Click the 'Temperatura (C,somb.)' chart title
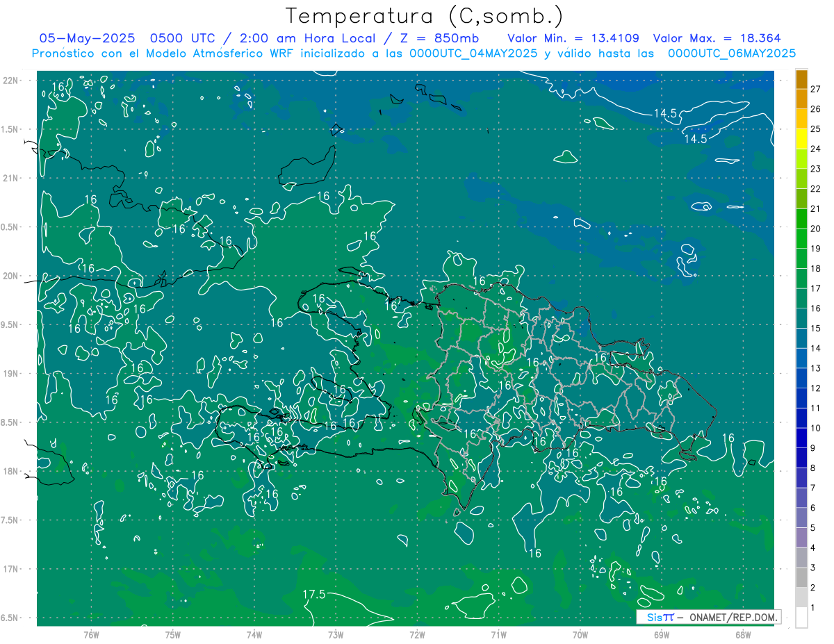Viewport: 834px width, 644px height. 425,17
